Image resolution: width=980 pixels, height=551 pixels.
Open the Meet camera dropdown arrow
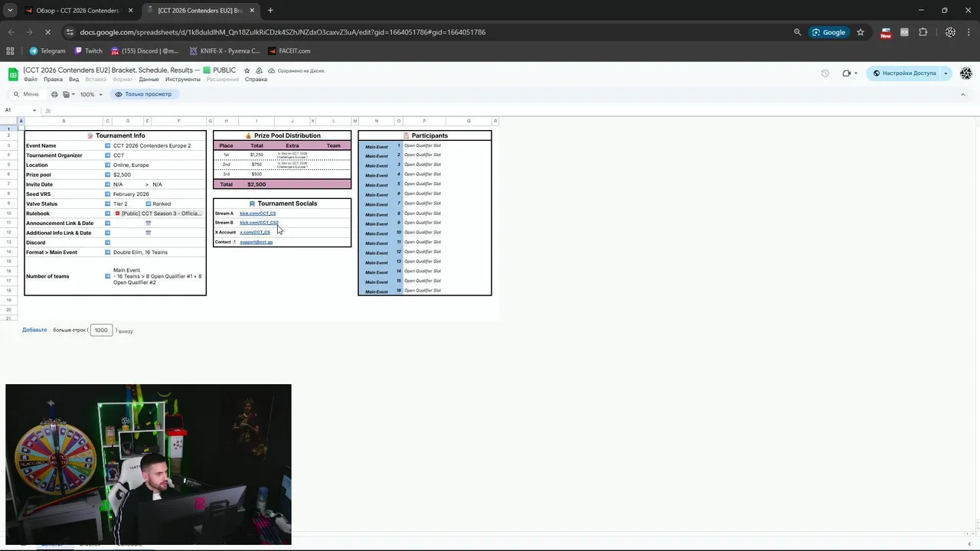click(856, 73)
